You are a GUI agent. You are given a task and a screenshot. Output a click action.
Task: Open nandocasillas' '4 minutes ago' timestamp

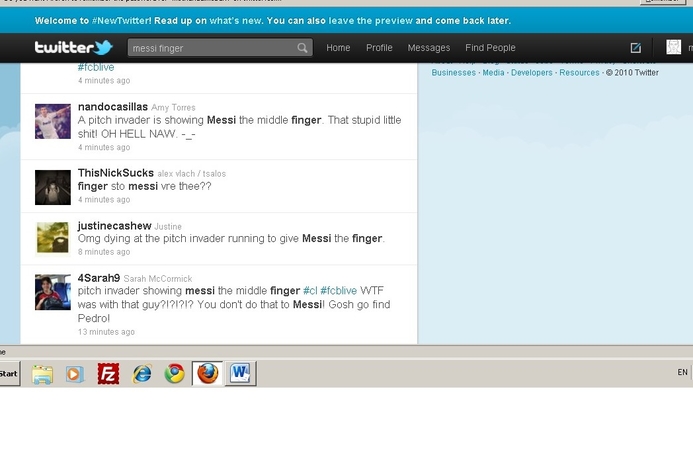point(104,147)
